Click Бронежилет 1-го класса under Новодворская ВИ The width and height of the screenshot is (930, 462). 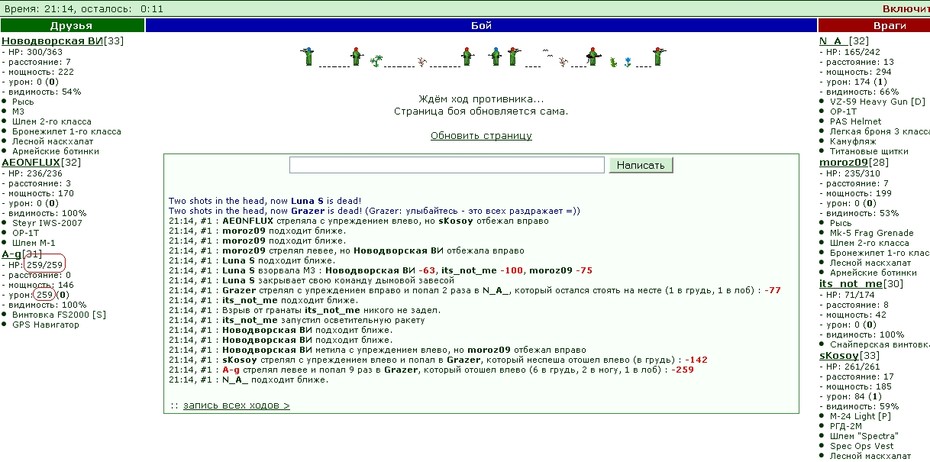click(x=66, y=132)
